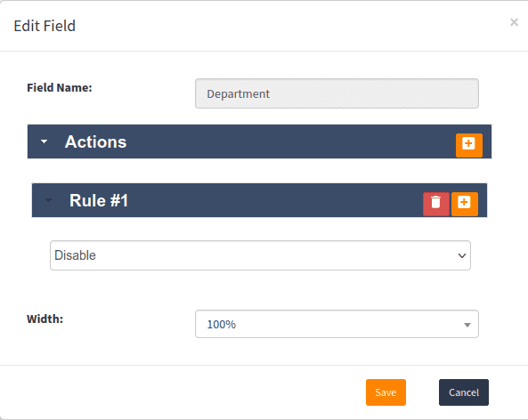528x420 pixels.
Task: Cancel editing the field
Action: tap(464, 392)
